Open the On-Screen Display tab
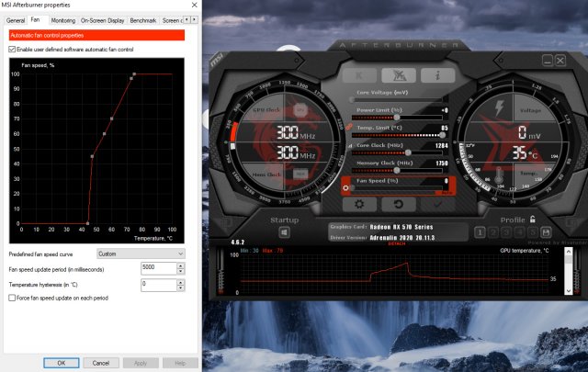 [x=102, y=20]
